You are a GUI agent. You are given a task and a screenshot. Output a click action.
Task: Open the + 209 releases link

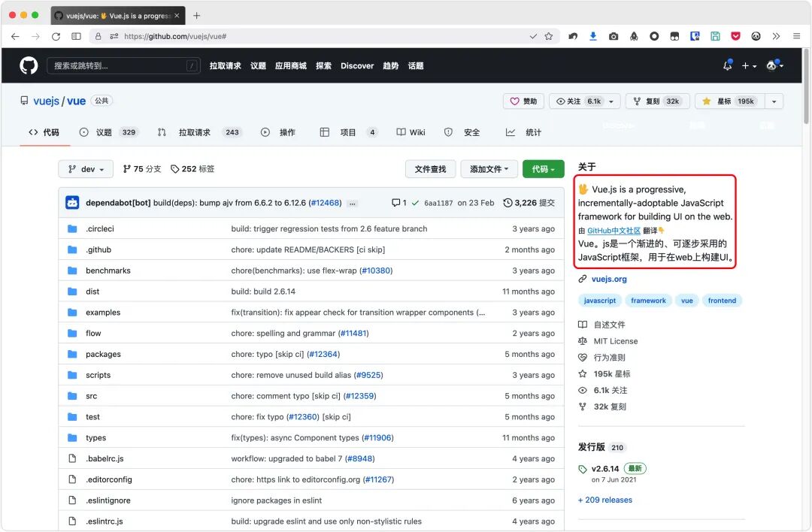tap(604, 500)
